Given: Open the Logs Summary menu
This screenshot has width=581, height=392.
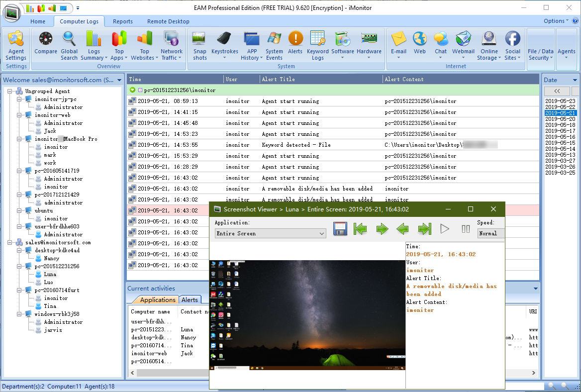Looking at the screenshot, I should point(94,46).
